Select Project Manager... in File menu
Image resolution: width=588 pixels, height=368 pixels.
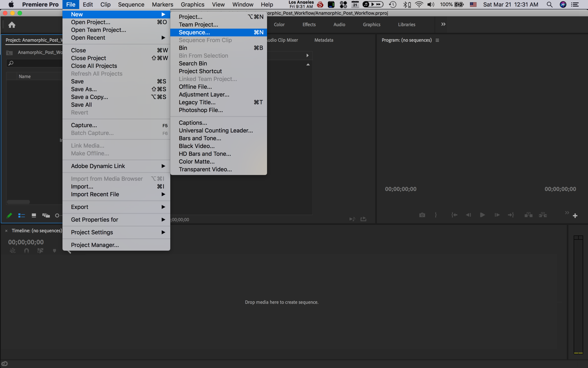(116, 245)
